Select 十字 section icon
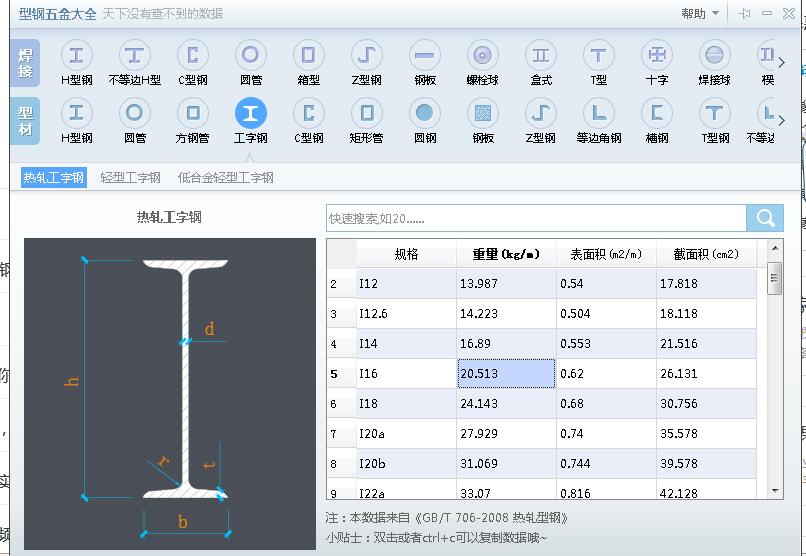 [657, 55]
